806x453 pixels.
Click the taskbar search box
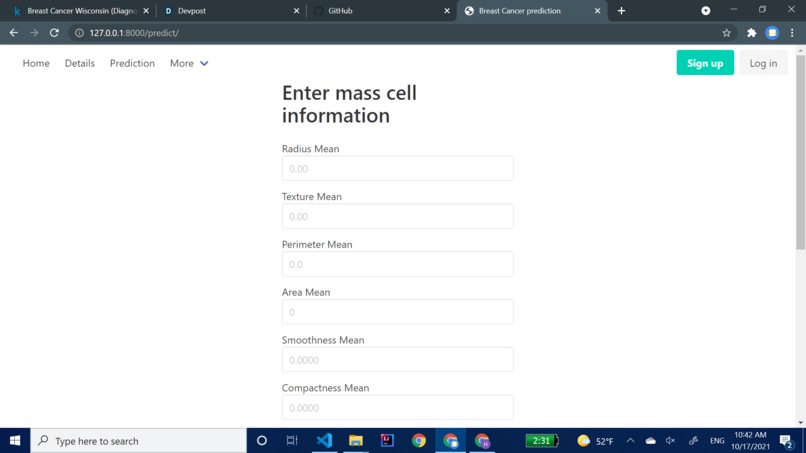tap(138, 441)
